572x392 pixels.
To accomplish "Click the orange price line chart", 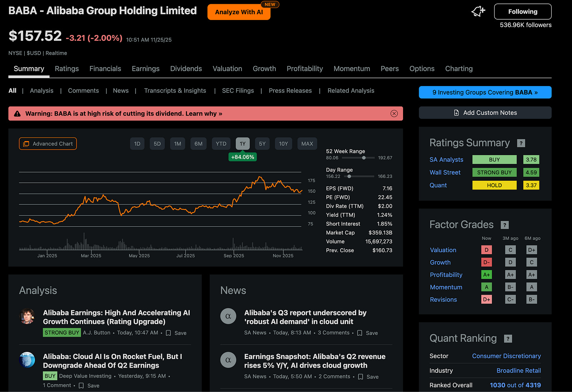I will click(160, 200).
